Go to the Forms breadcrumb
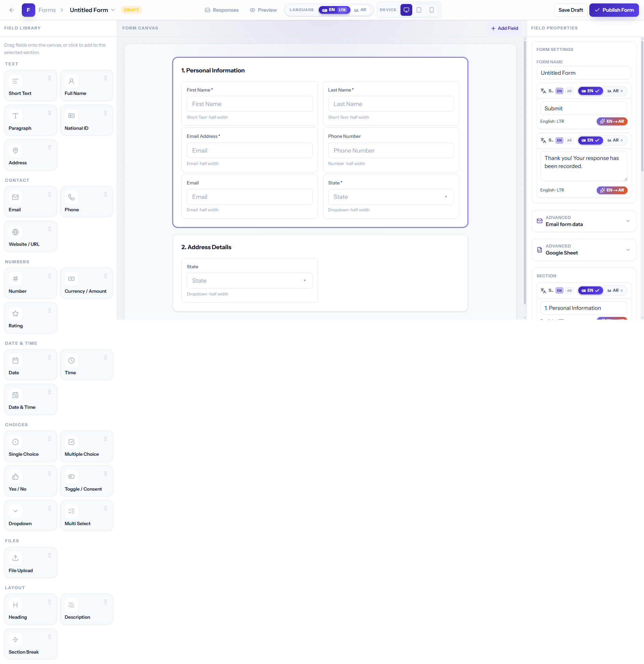The height and width of the screenshot is (664, 644). (47, 10)
